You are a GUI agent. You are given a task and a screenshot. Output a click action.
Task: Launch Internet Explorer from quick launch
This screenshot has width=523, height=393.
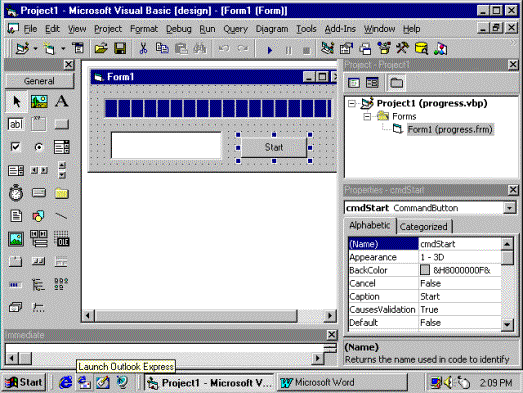[x=65, y=382]
